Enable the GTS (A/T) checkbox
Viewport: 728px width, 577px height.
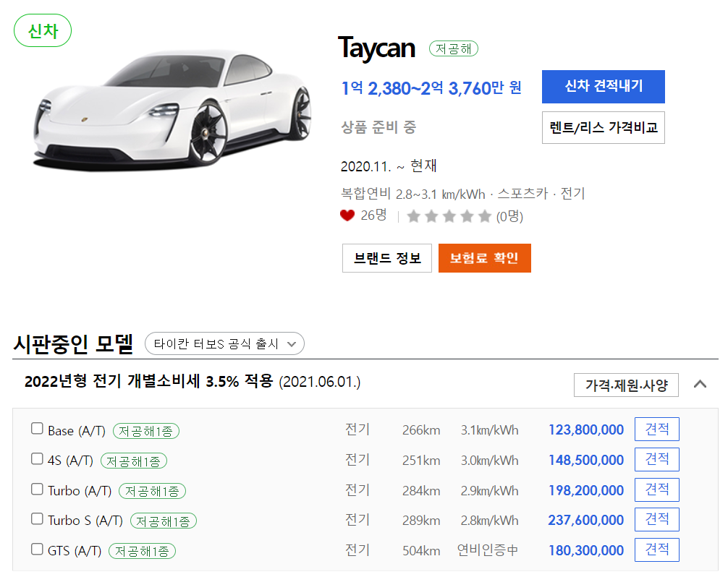[37, 549]
